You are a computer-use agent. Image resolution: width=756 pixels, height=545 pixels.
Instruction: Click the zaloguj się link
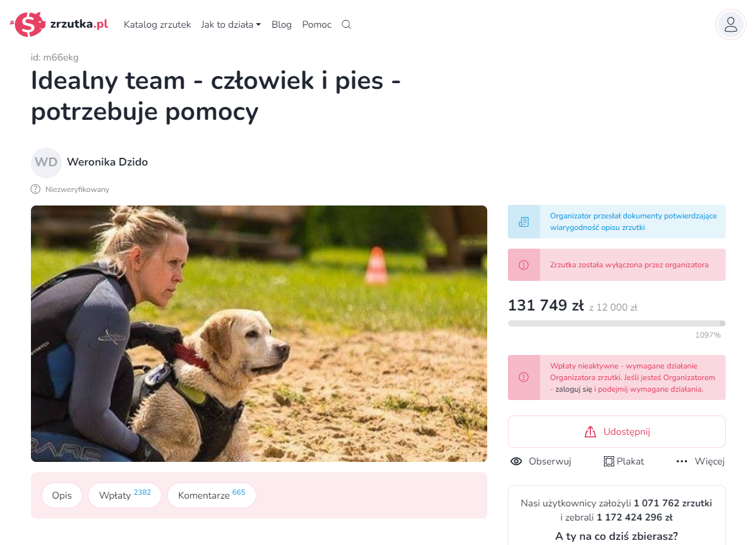coord(574,389)
